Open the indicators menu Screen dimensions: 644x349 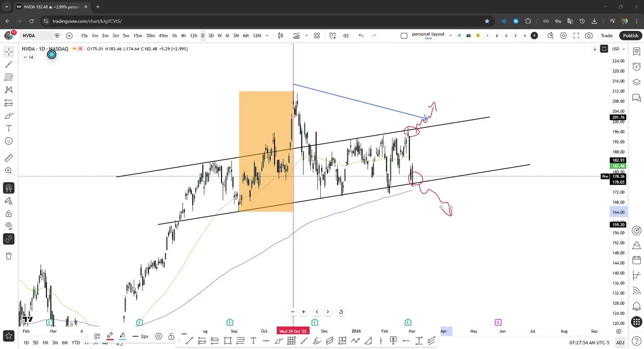click(296, 35)
